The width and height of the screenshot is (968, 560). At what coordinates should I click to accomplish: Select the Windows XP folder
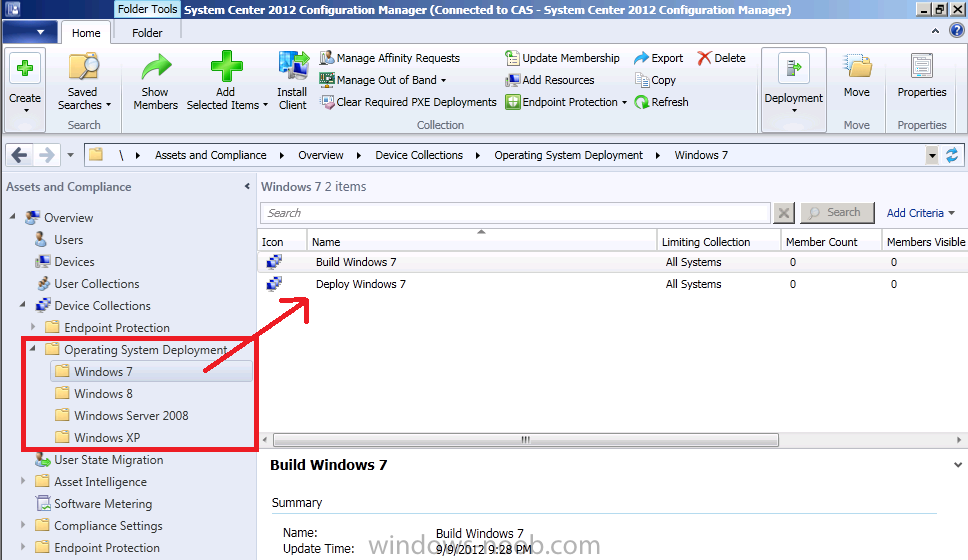(107, 438)
